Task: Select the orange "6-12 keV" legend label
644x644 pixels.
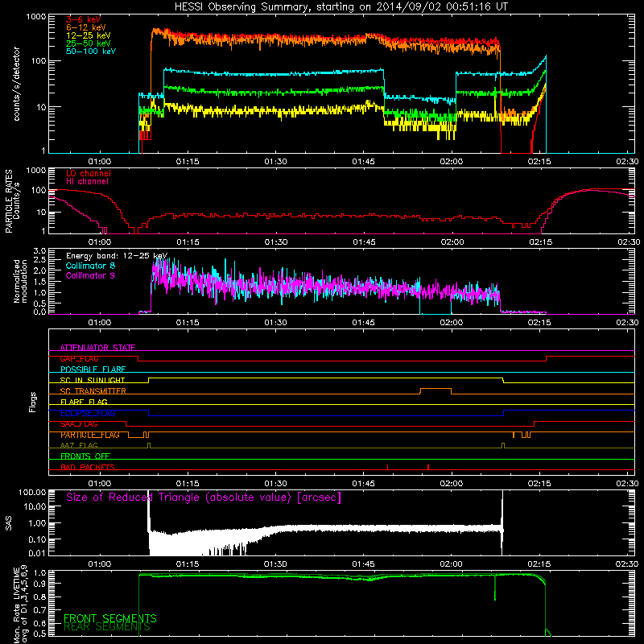Action: click(x=86, y=27)
